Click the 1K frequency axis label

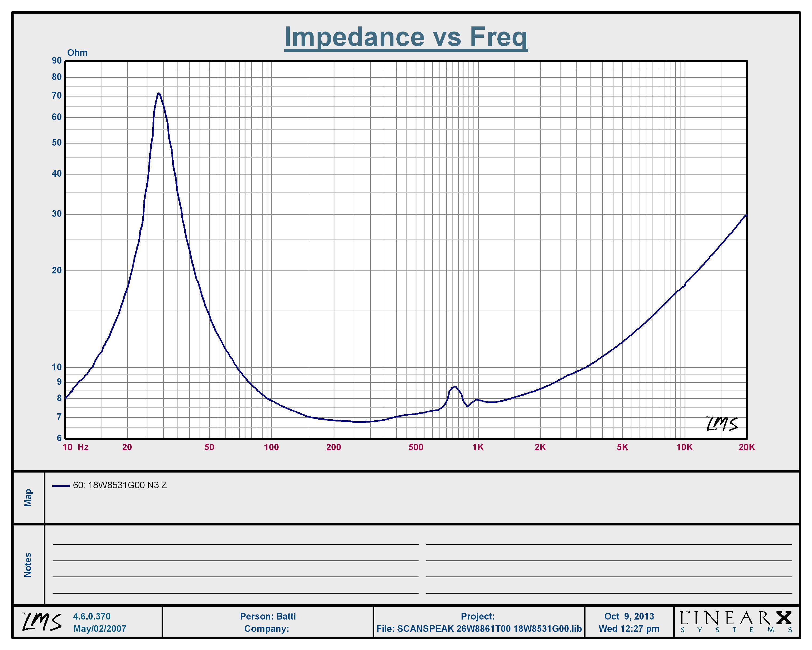pos(478,447)
